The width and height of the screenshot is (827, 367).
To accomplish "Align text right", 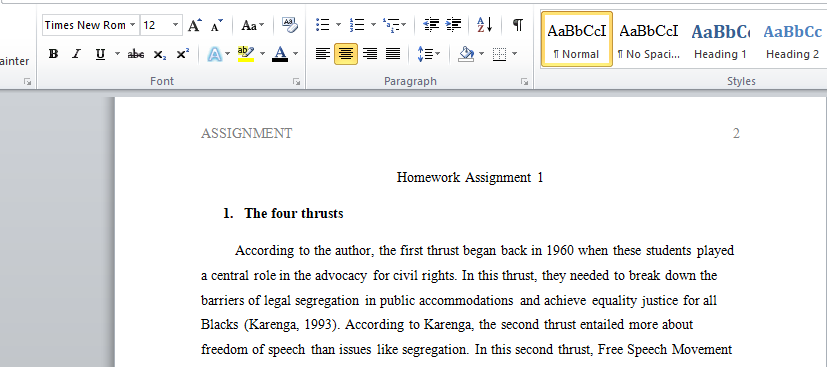I will [370, 54].
